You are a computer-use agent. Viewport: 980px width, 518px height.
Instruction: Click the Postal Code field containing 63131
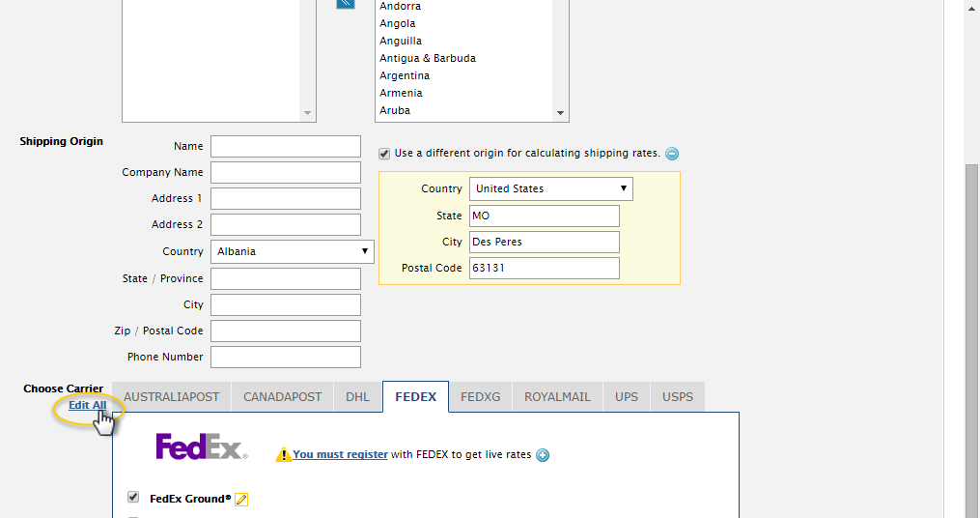[545, 269]
